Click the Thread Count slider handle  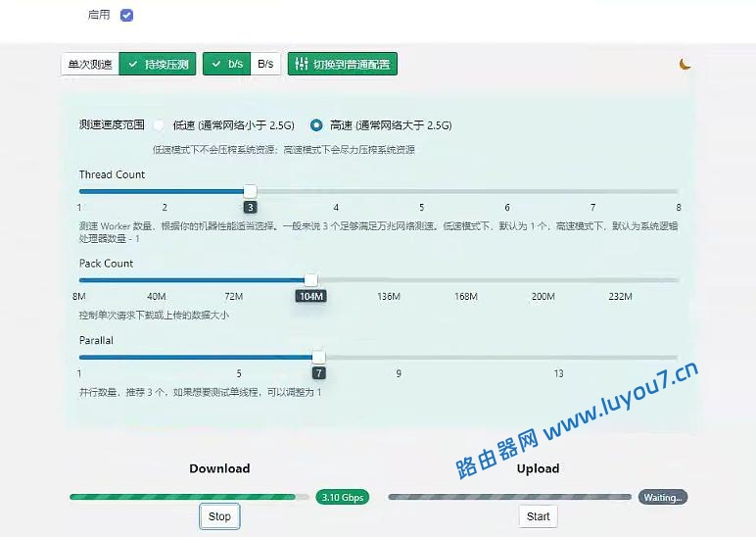click(x=250, y=191)
